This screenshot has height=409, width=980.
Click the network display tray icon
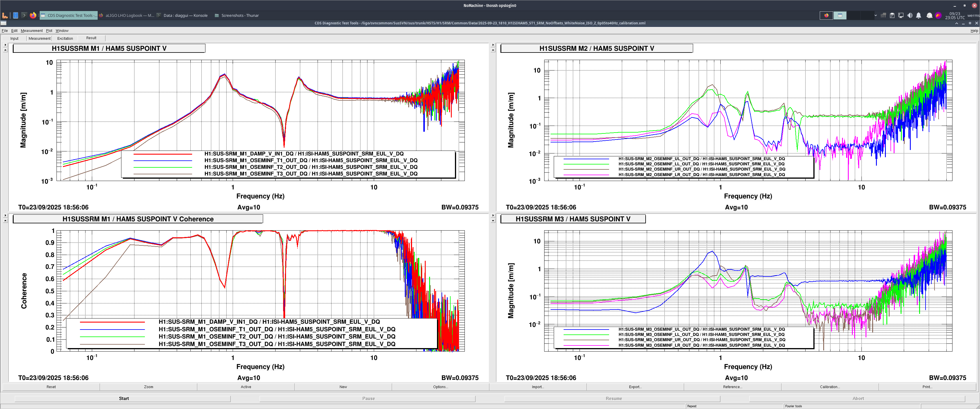click(x=901, y=15)
